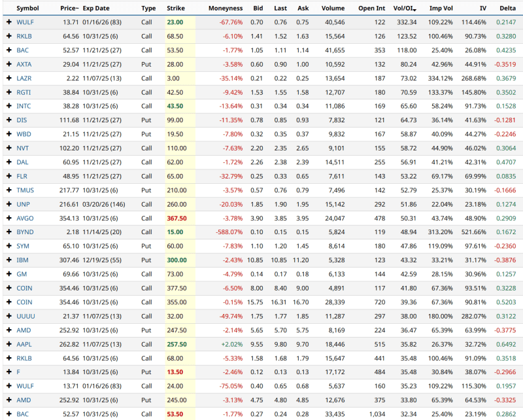The image size is (523, 420).
Task: Click the plus icon beside AVGO
Action: point(8,218)
